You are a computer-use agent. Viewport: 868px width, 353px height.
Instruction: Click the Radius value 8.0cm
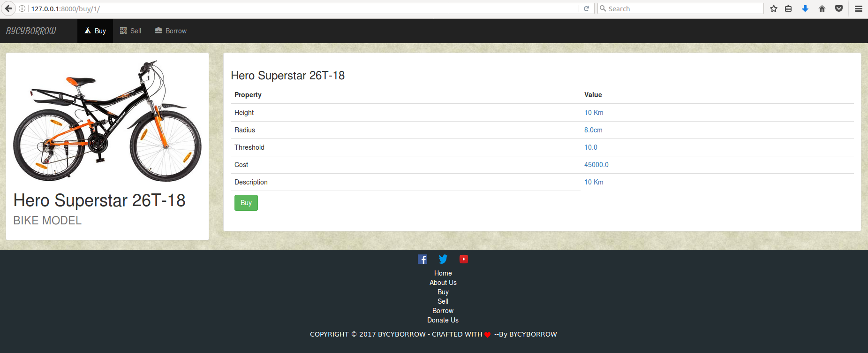[x=593, y=130]
